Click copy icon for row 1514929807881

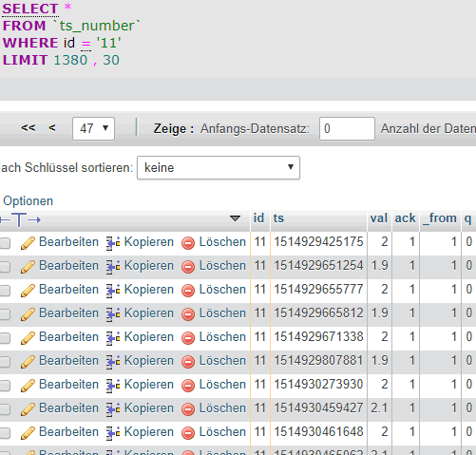click(113, 362)
